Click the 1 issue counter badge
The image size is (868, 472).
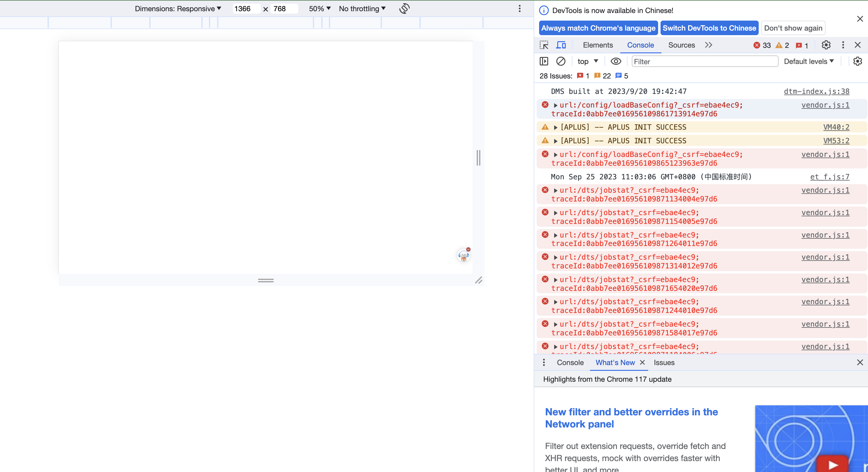click(802, 45)
